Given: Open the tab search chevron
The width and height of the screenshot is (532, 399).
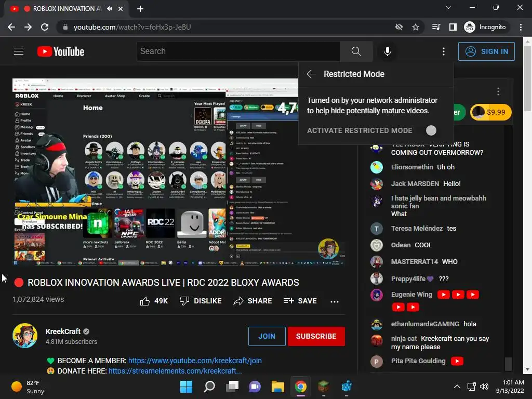Looking at the screenshot, I should pyautogui.click(x=448, y=7).
